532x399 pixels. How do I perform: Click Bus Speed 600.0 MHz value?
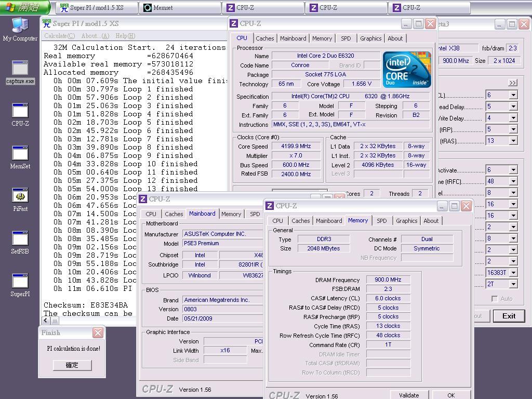(x=296, y=165)
